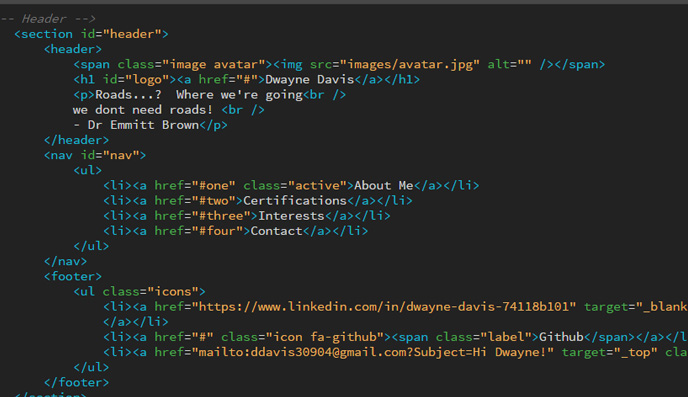Click the </a></li> line under the LinkedIn link

click(136, 322)
